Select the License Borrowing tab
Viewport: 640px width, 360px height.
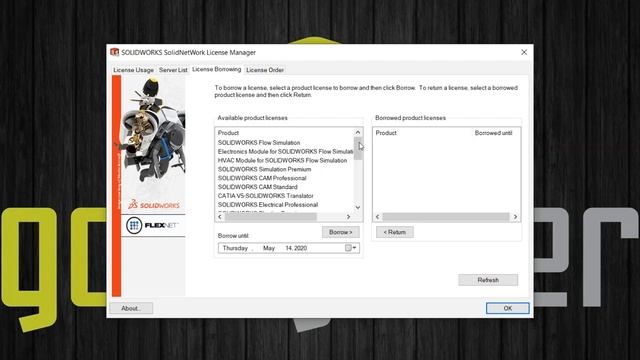(216, 69)
